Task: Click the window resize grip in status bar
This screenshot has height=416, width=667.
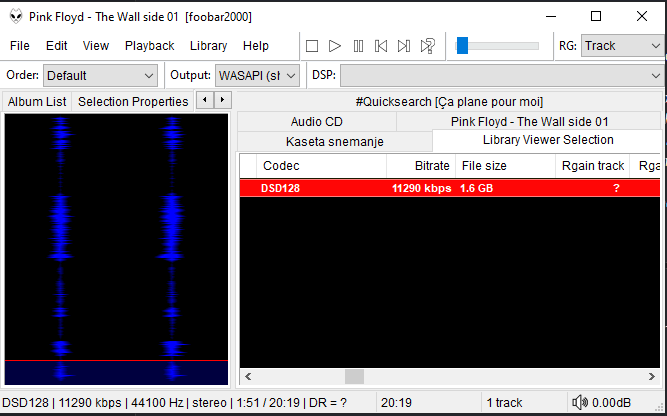Action: 660,405
